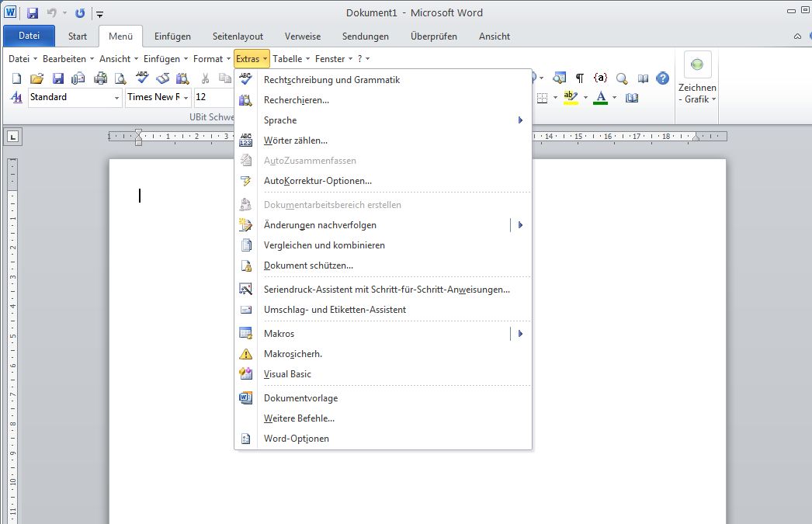
Task: Expand Änderungen nachverfolgen submenu arrow
Action: (520, 225)
